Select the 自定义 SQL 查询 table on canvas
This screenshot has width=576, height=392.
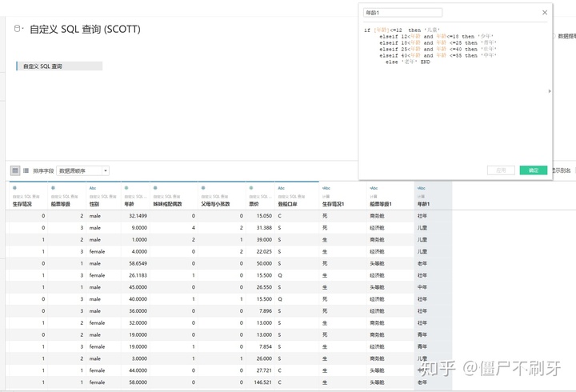[x=59, y=66]
